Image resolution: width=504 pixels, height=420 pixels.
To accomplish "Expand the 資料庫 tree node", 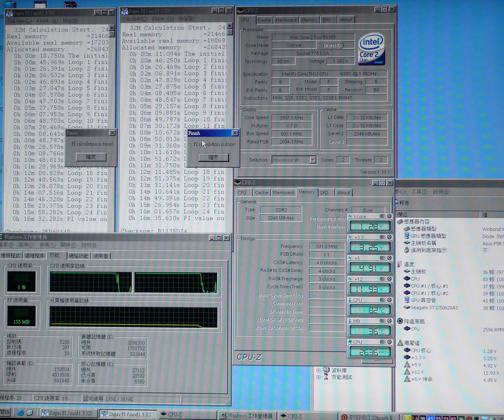I will coord(319,370).
